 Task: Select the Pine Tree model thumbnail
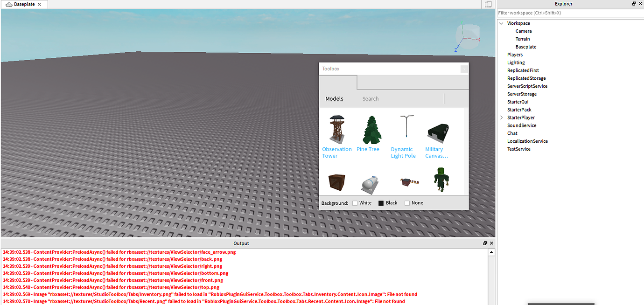click(372, 131)
